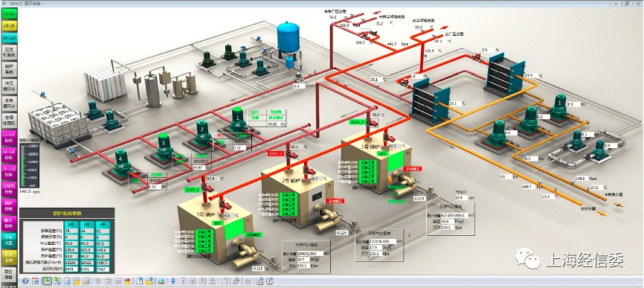Click the yellow lock toolbar icon

(77, 281)
